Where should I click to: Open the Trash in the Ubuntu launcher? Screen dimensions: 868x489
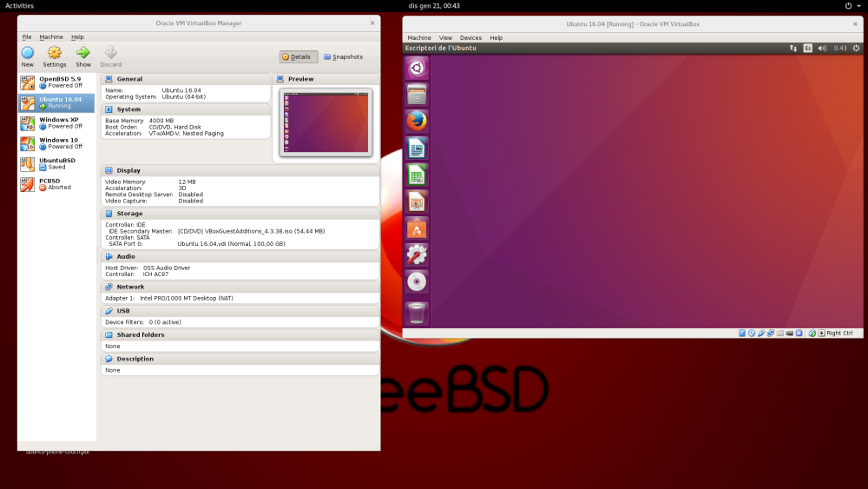pos(417,314)
